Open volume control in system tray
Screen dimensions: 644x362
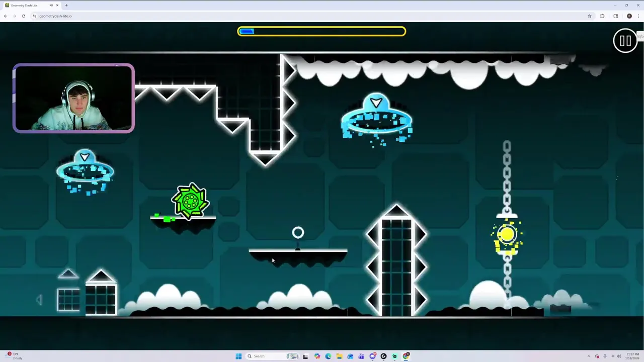(619, 356)
